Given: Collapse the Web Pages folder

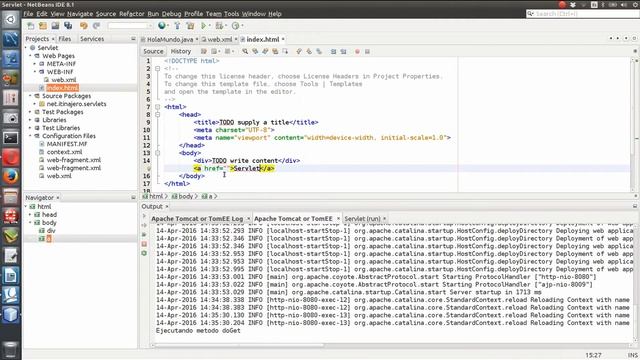Looking at the screenshot, I should [x=31, y=56].
